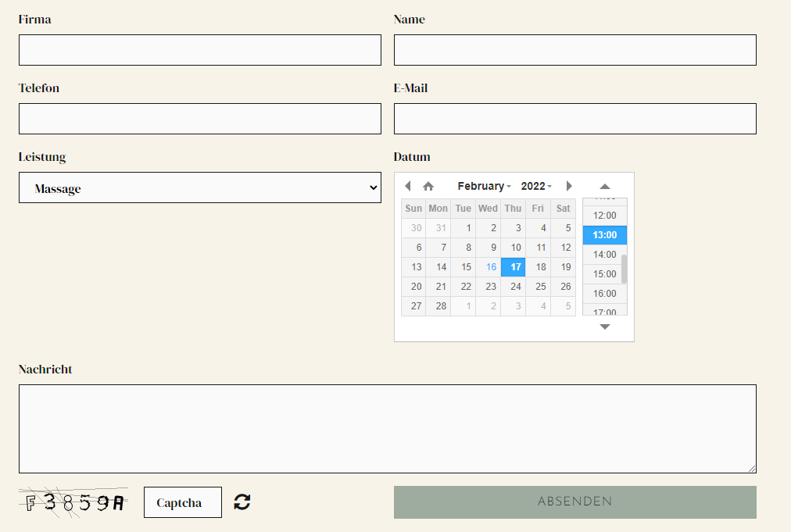The height and width of the screenshot is (532, 791).
Task: Open the February month dropdown
Action: (485, 186)
